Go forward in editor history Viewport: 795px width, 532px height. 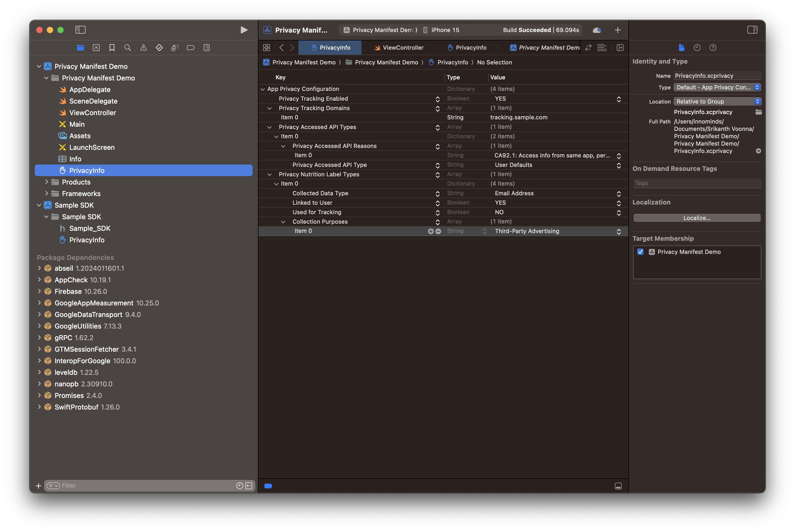coord(292,48)
